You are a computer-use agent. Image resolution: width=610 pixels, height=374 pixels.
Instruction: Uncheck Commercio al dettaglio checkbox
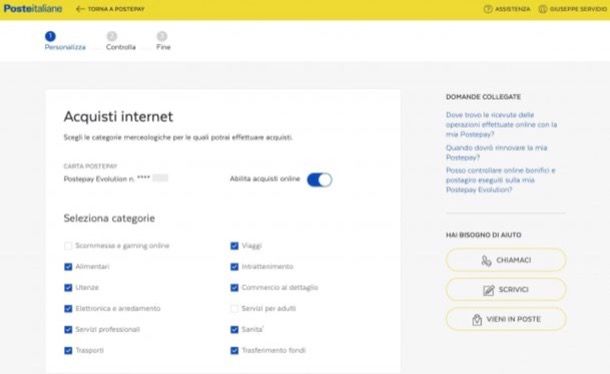pos(234,288)
